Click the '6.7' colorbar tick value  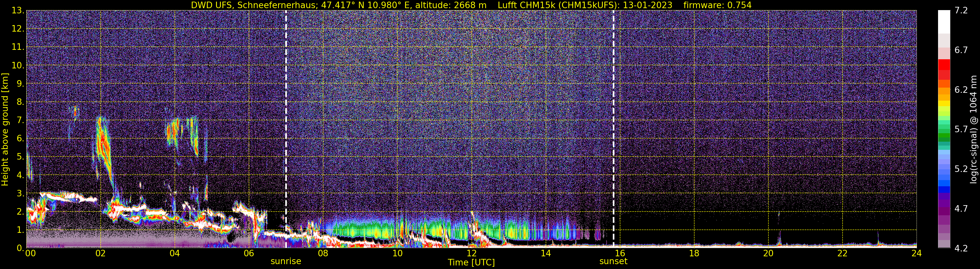[x=961, y=50]
